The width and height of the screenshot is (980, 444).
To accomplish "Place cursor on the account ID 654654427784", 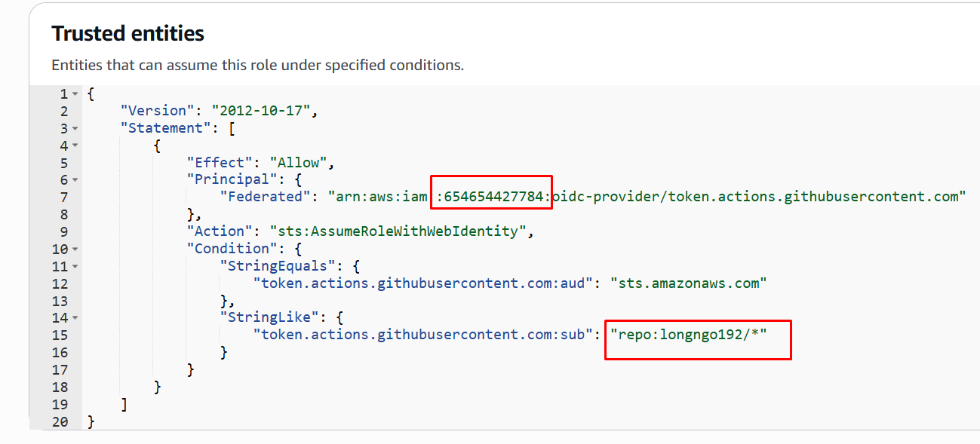I will [493, 197].
